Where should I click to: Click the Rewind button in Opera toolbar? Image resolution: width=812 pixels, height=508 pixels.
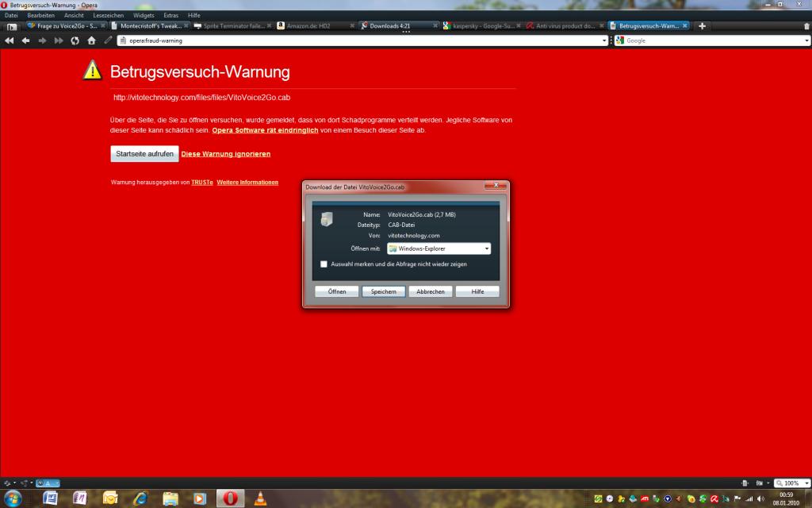point(10,40)
